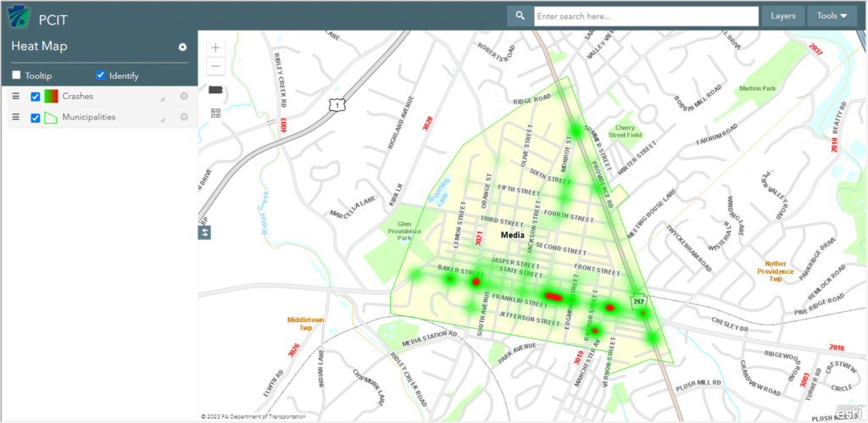868x423 pixels.
Task: Click the 3021 route number label
Action: coord(478,239)
